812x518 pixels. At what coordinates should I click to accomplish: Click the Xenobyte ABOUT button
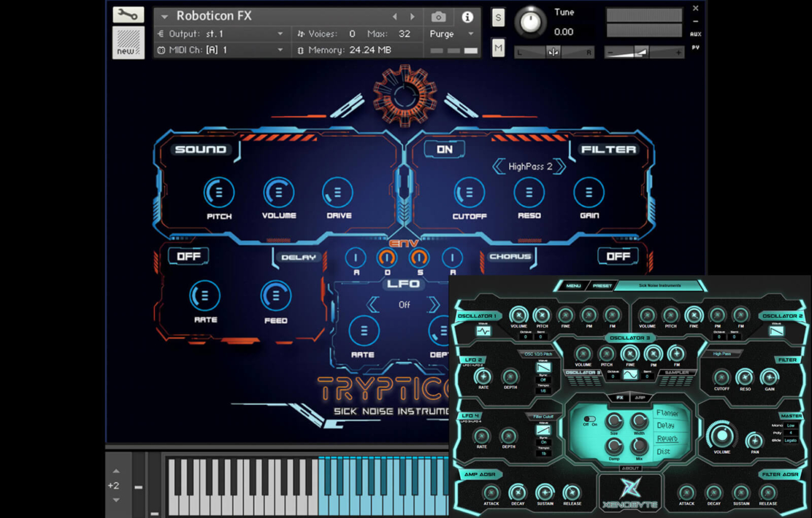(630, 469)
